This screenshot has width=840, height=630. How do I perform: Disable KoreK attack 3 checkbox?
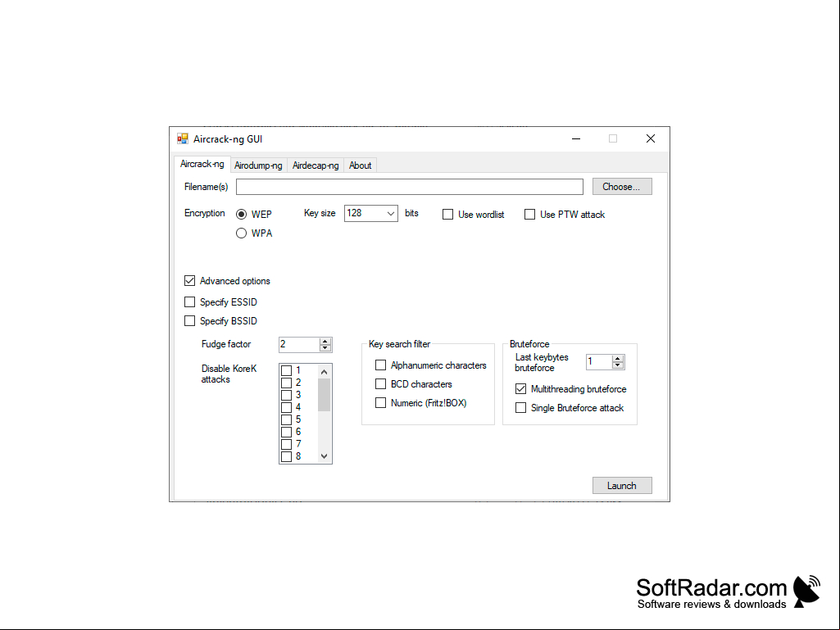point(287,396)
